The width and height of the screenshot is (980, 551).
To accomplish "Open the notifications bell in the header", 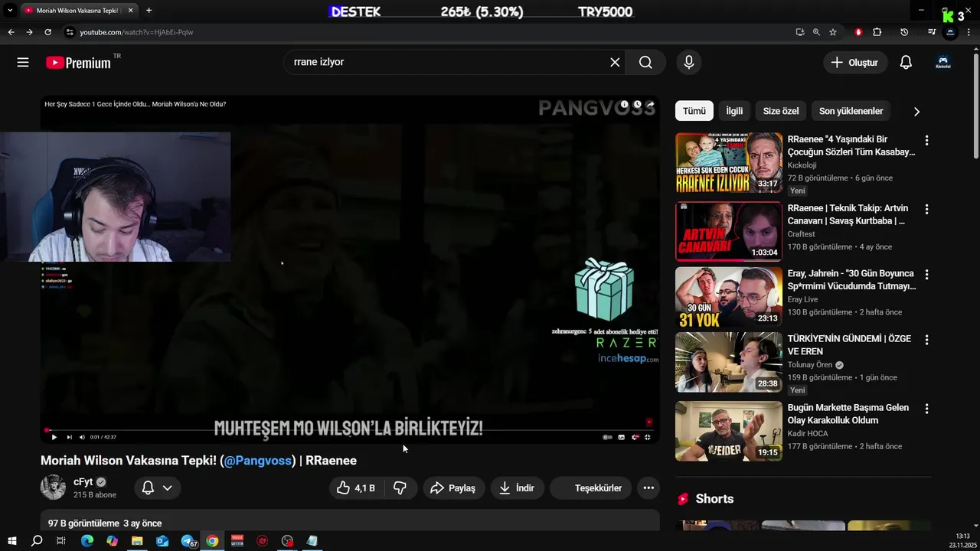I will coord(906,62).
